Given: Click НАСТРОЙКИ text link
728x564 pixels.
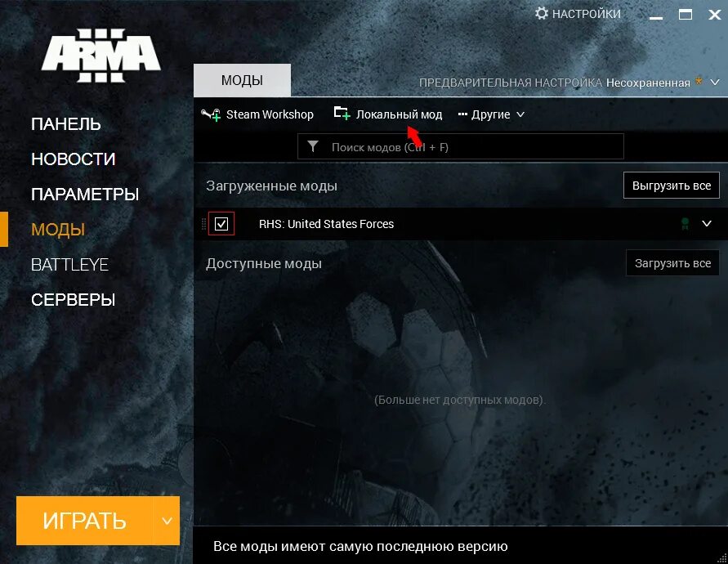Looking at the screenshot, I should pos(587,14).
